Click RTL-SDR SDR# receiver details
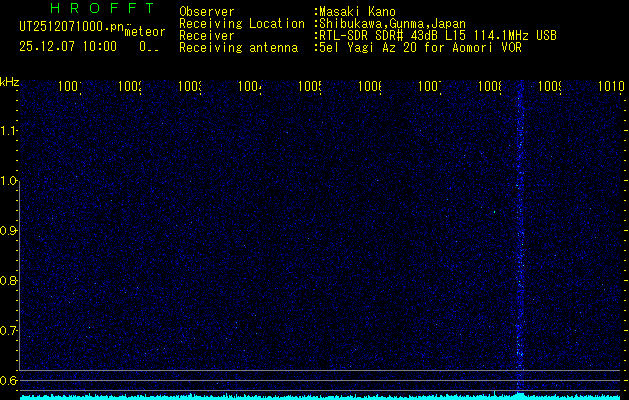The width and height of the screenshot is (629, 400). [438, 36]
